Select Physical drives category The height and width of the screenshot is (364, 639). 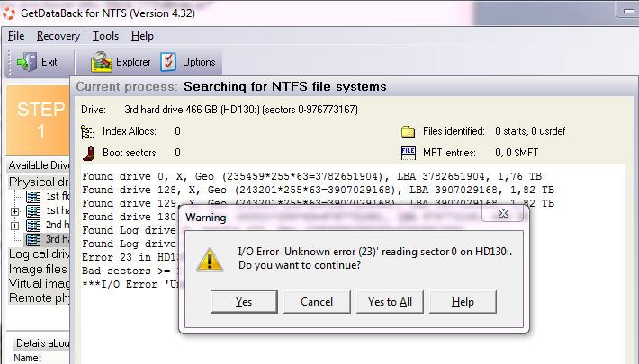click(39, 182)
